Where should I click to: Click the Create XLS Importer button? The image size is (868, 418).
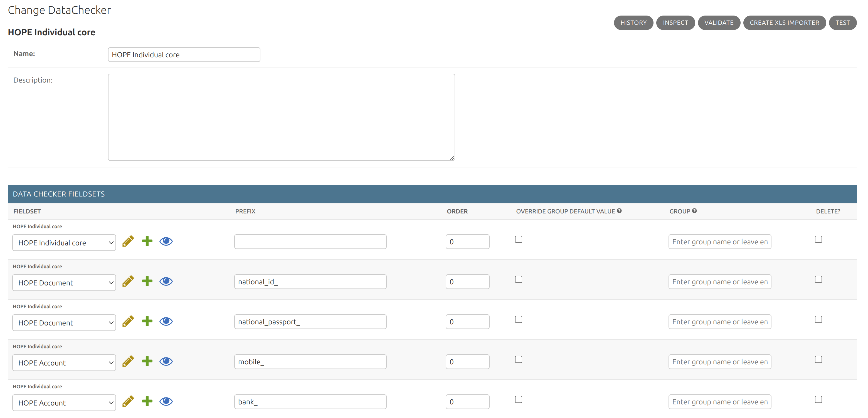tap(785, 23)
